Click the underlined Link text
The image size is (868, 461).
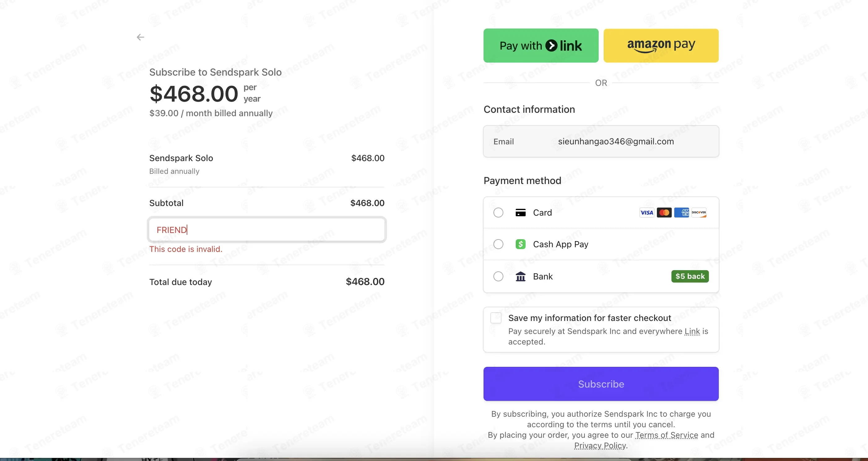(692, 331)
